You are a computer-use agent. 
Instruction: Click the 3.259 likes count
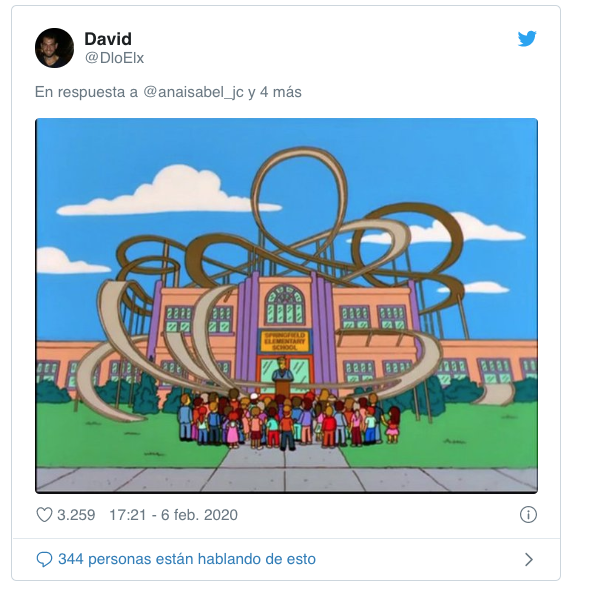76,515
